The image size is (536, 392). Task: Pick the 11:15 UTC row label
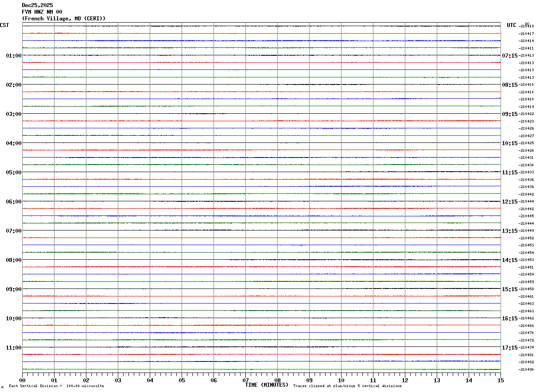tap(510, 173)
